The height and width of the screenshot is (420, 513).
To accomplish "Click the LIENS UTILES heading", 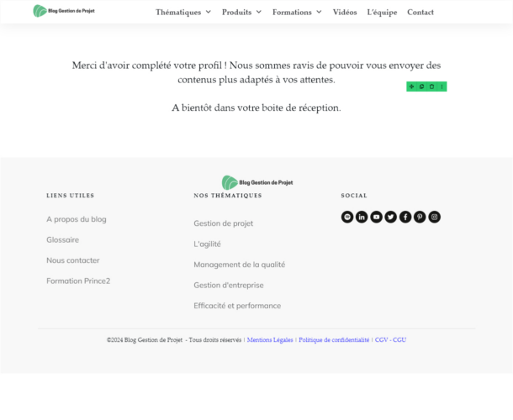I will [x=71, y=196].
